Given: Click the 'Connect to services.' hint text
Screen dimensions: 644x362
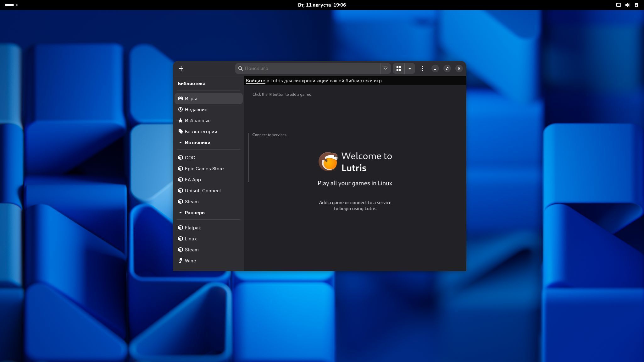Looking at the screenshot, I should pos(270,135).
